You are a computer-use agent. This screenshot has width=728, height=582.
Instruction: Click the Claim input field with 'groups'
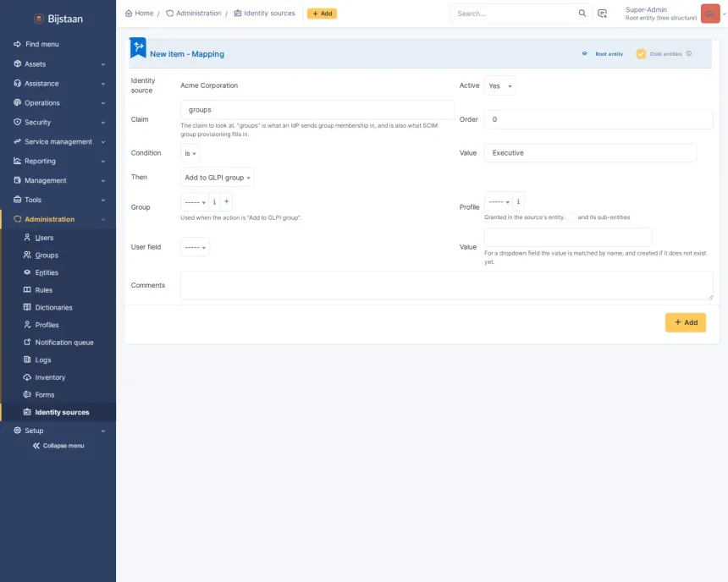click(x=317, y=110)
